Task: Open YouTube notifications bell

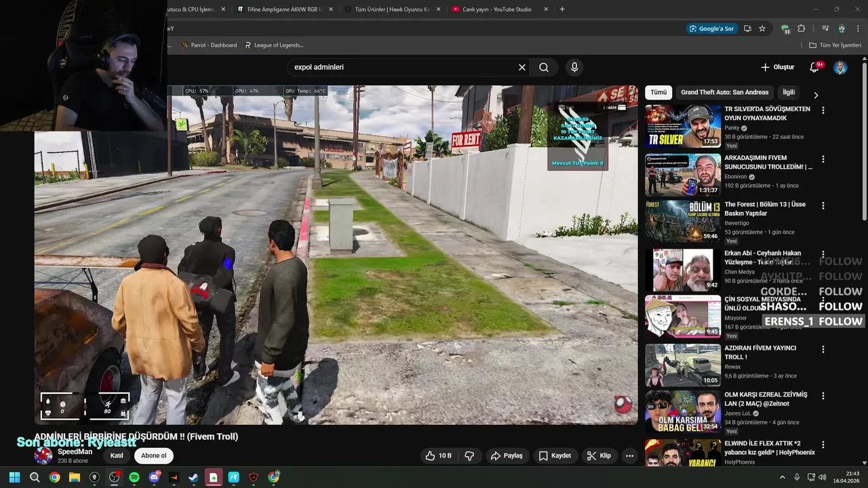Action: [x=815, y=67]
